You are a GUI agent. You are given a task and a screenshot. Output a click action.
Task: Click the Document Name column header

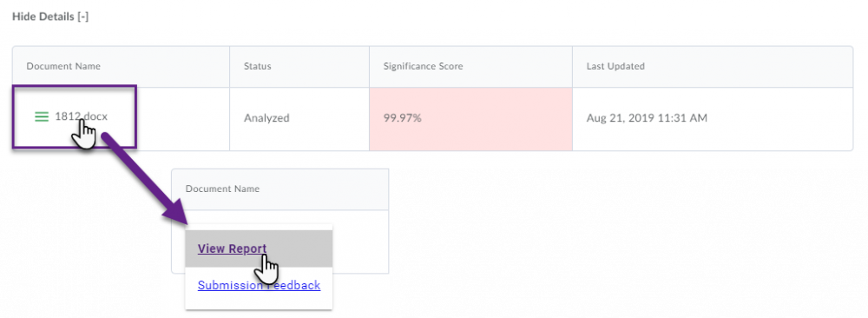63,67
